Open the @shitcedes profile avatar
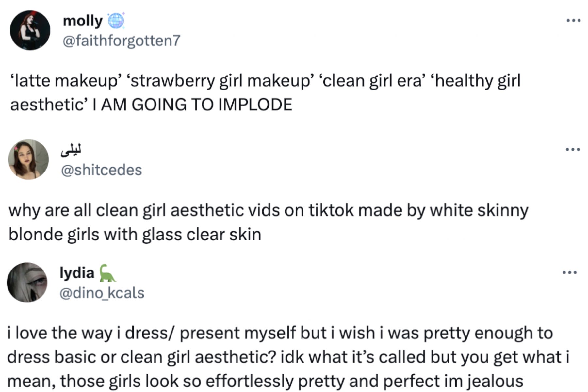 (28, 159)
